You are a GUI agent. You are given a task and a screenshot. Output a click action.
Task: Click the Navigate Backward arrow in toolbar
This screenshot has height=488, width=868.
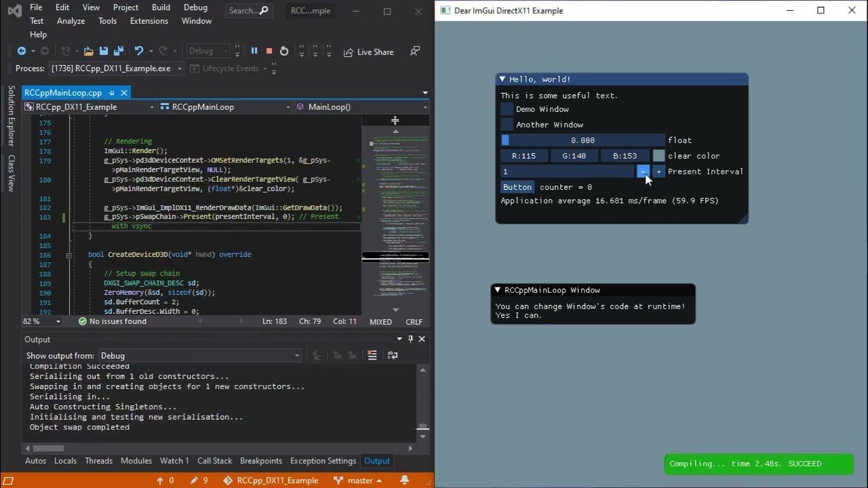pos(22,51)
